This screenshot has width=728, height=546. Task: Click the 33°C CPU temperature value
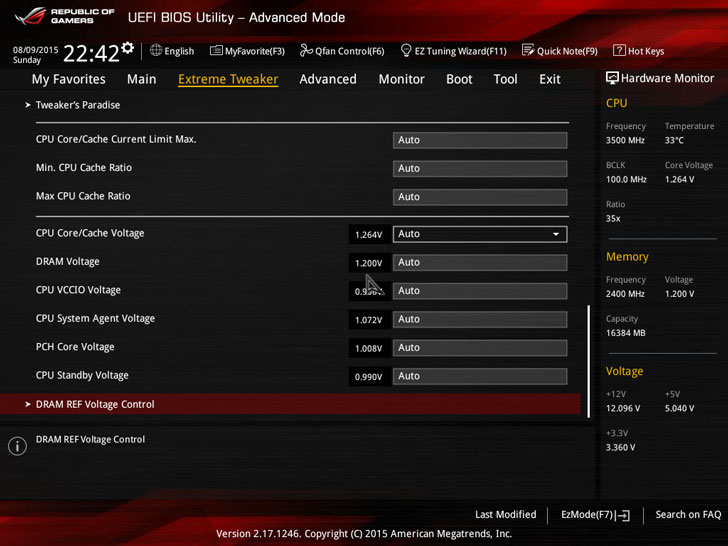[x=674, y=140]
